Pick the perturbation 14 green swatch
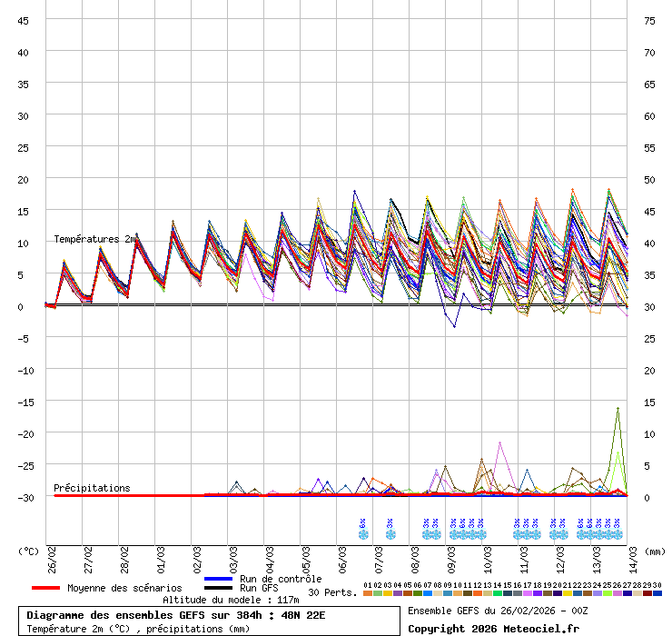The width and height of the screenshot is (672, 636). (x=498, y=593)
